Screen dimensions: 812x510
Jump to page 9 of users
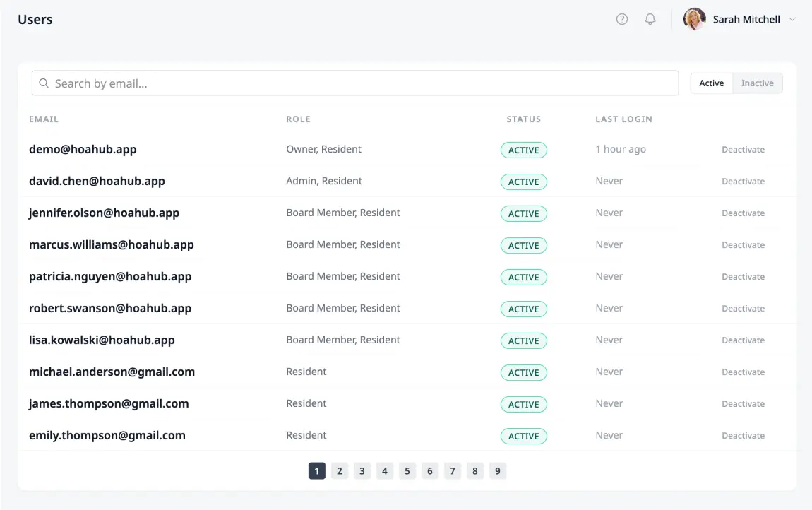click(497, 470)
